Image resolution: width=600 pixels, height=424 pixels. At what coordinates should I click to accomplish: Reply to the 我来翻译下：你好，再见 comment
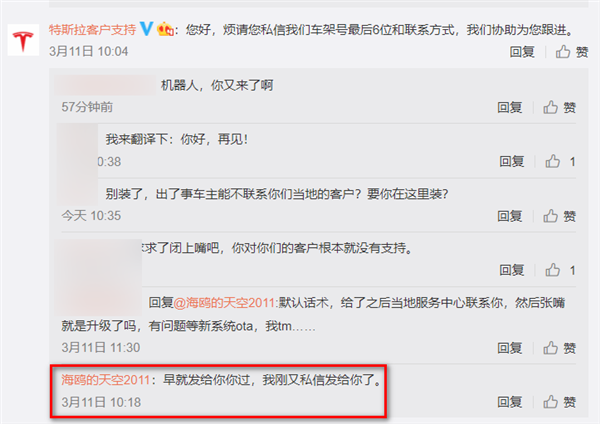[512, 161]
